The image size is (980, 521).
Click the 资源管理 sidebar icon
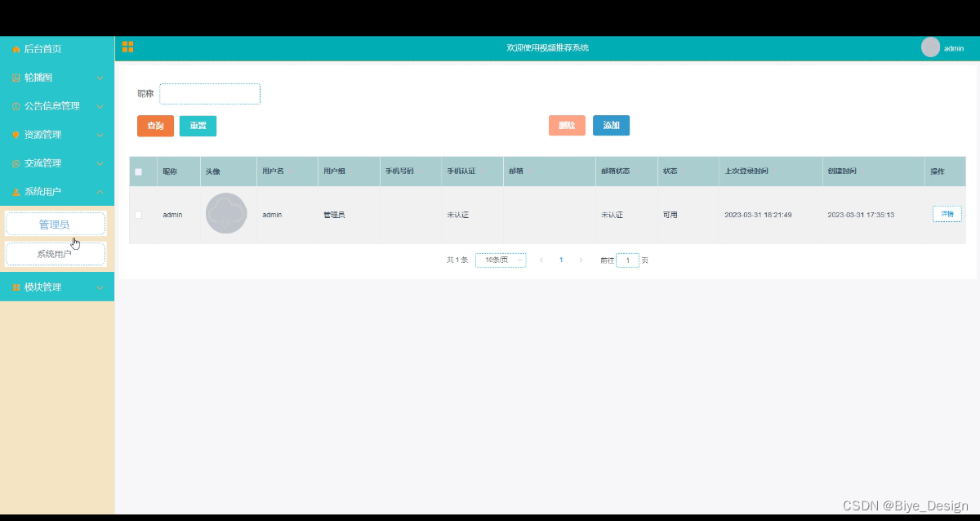point(16,135)
